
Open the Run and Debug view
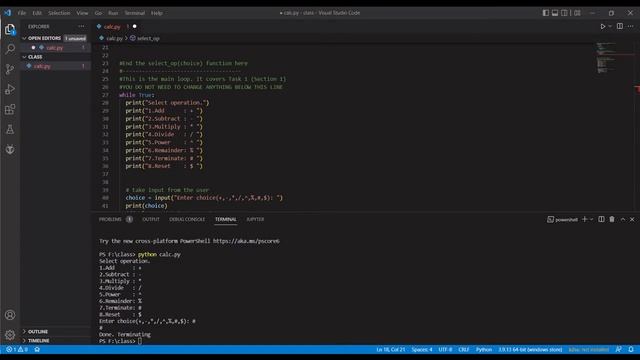point(10,89)
